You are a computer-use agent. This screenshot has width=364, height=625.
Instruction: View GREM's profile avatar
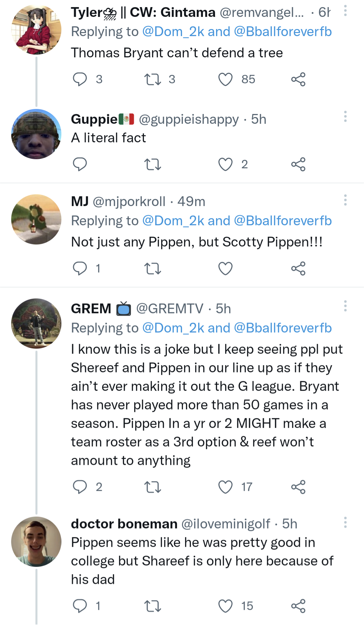pyautogui.click(x=36, y=323)
